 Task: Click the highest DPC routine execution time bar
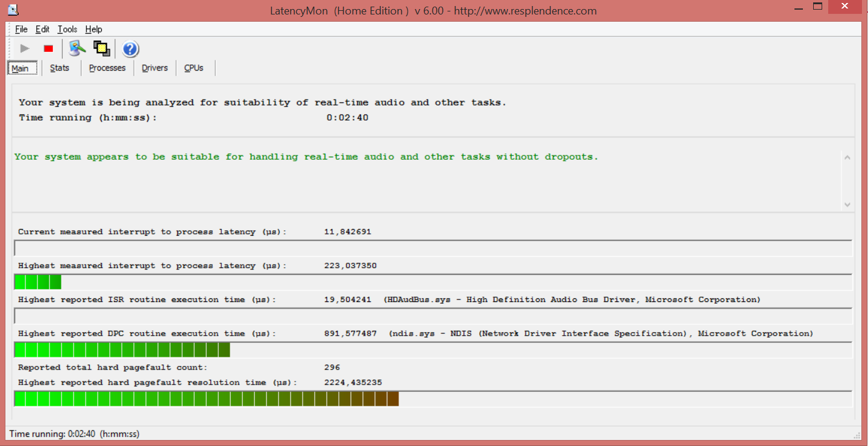pos(433,350)
